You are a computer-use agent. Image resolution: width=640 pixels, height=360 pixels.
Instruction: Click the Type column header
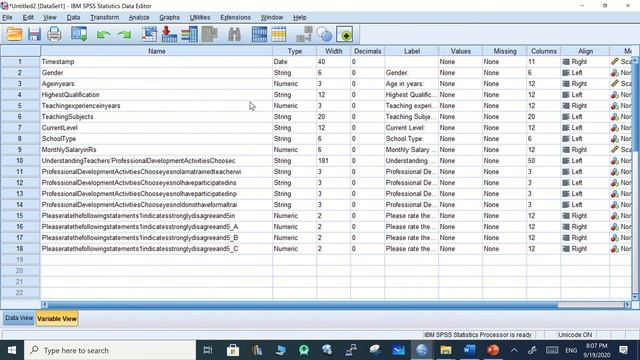pos(294,51)
